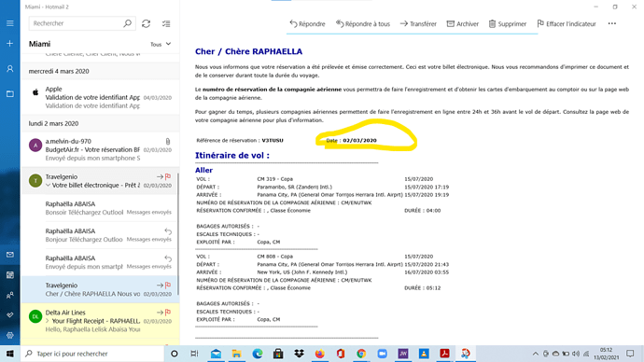644x362 pixels.
Task: Delete the email with Supprimer
Action: 507,24
